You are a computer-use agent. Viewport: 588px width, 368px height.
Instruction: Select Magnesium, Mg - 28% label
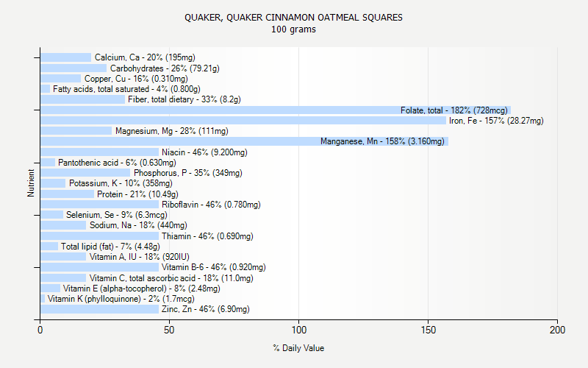[x=172, y=131]
